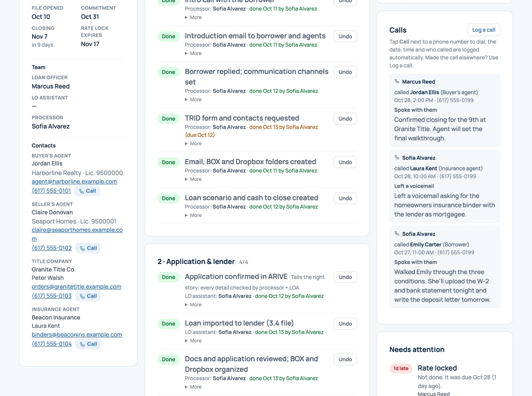The image size is (532, 396).
Task: Undo Loan scenario and cash to close created
Action: (345, 198)
